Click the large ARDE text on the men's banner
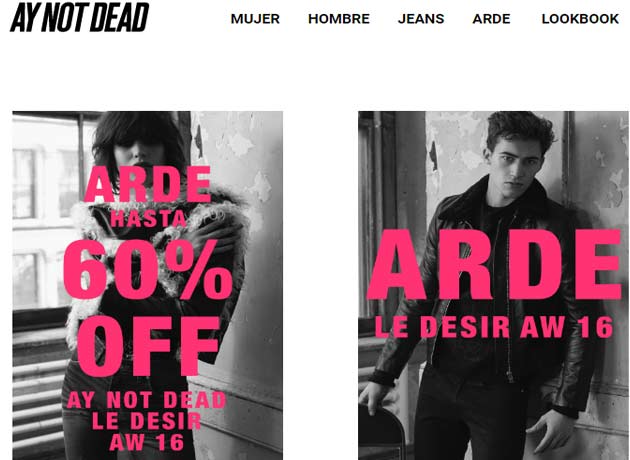 (x=494, y=265)
